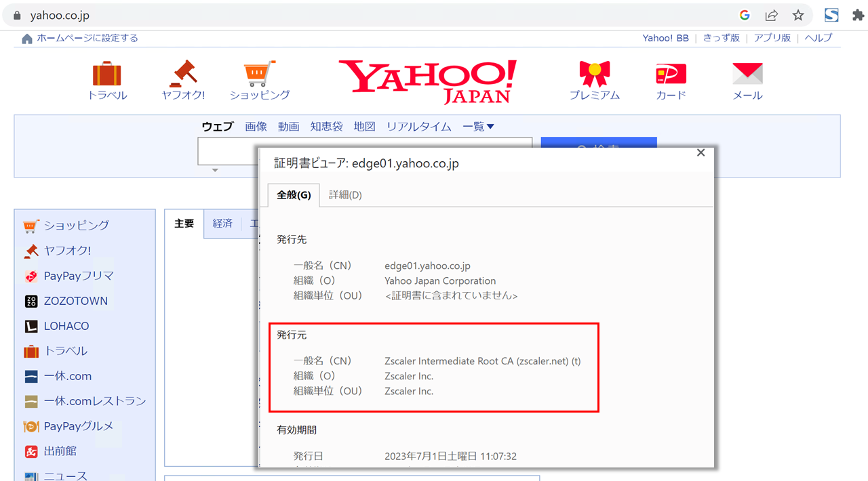Click the 発行先 section heading
Screen dimensions: 868x481
coord(292,239)
